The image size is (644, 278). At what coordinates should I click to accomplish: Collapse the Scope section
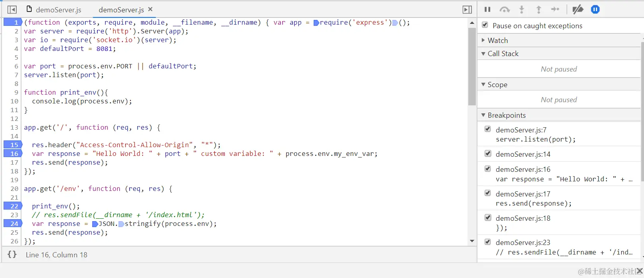coord(483,84)
